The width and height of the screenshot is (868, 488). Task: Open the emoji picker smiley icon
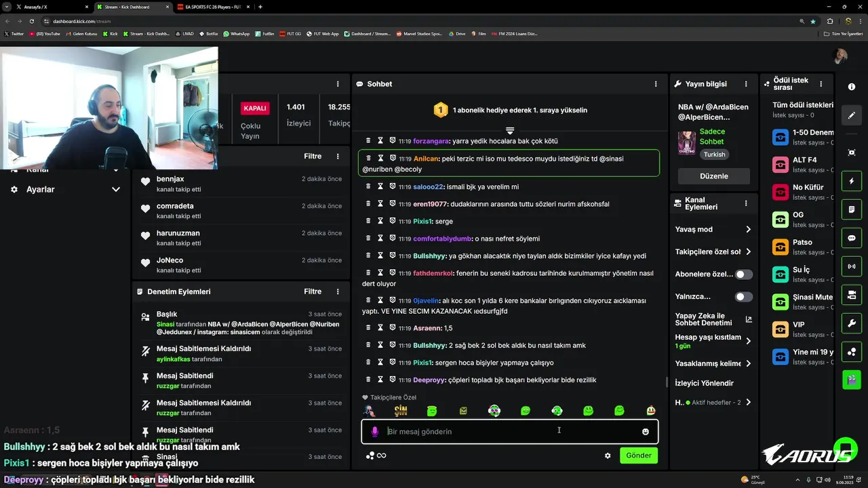[x=646, y=432]
